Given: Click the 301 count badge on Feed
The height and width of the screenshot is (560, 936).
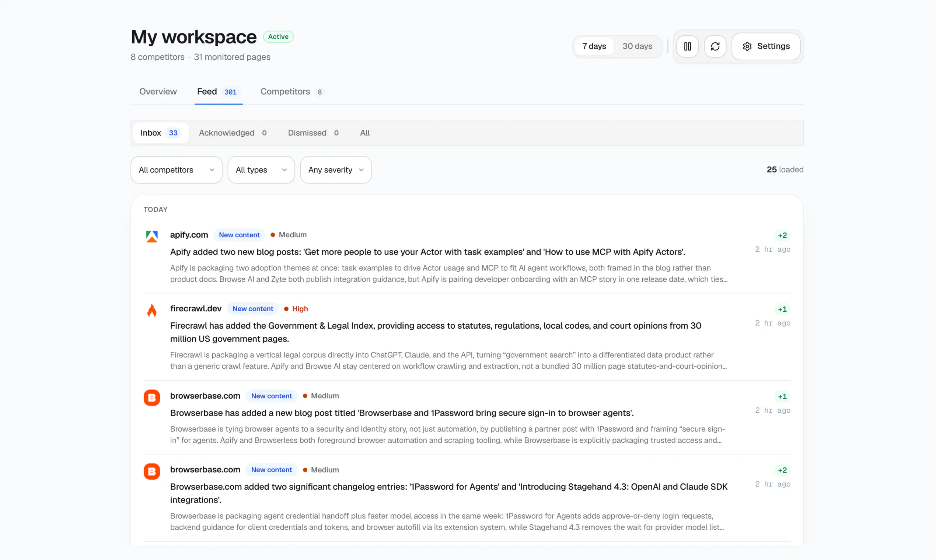Looking at the screenshot, I should pos(230,92).
